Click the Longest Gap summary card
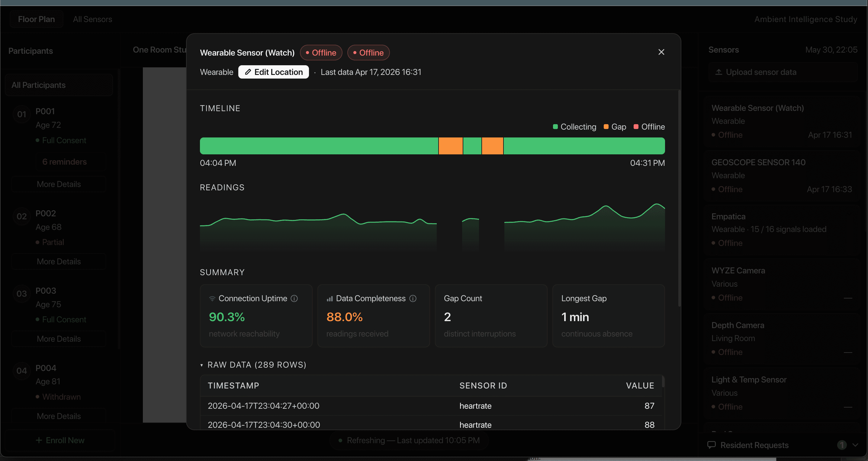The height and width of the screenshot is (461, 868). [608, 316]
